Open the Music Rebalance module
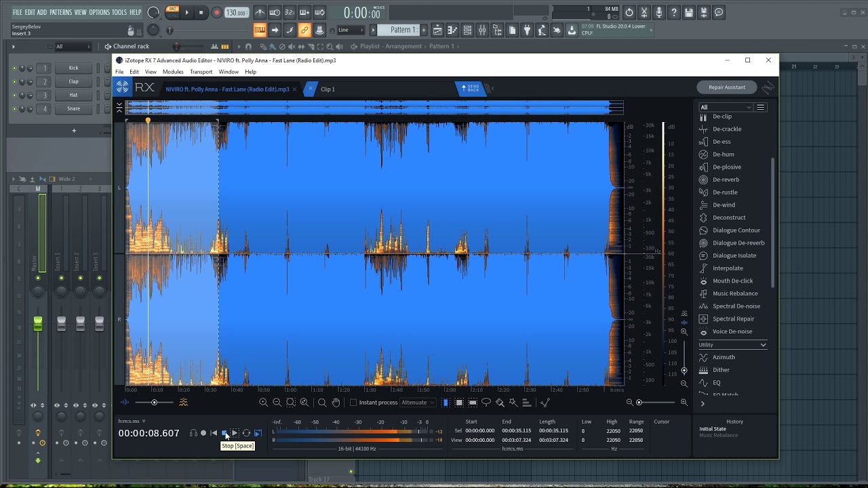 [735, 293]
